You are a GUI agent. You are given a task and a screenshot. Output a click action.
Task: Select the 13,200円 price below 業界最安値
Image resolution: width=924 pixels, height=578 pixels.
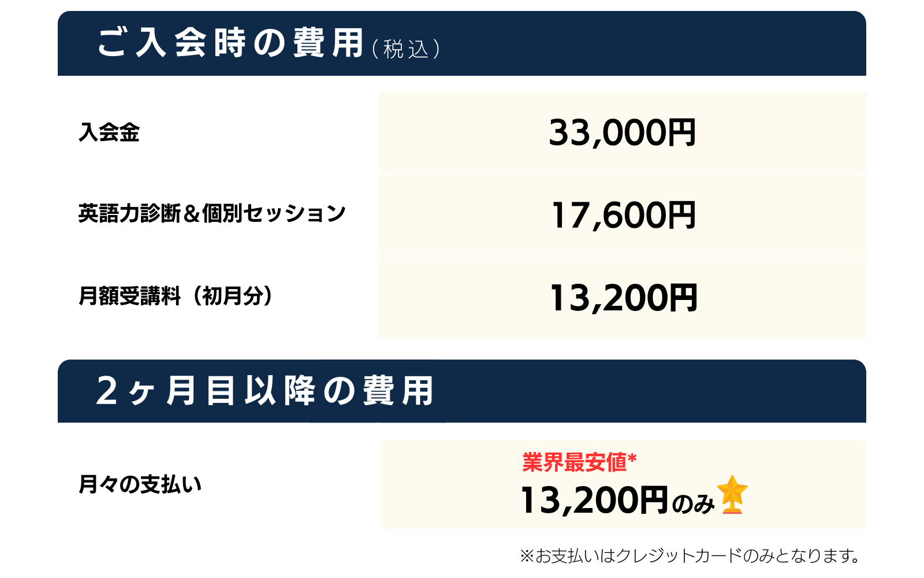594,501
